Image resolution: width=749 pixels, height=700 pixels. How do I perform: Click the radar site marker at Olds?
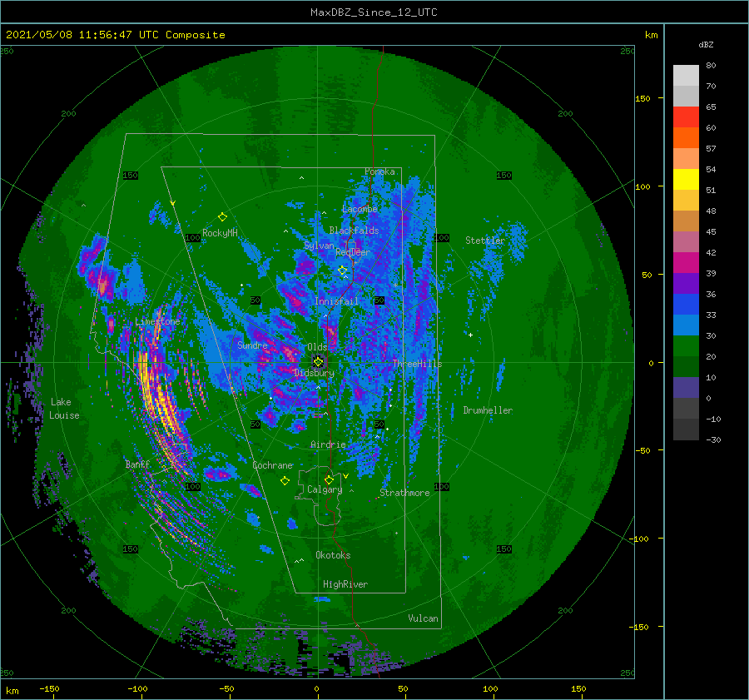click(318, 362)
